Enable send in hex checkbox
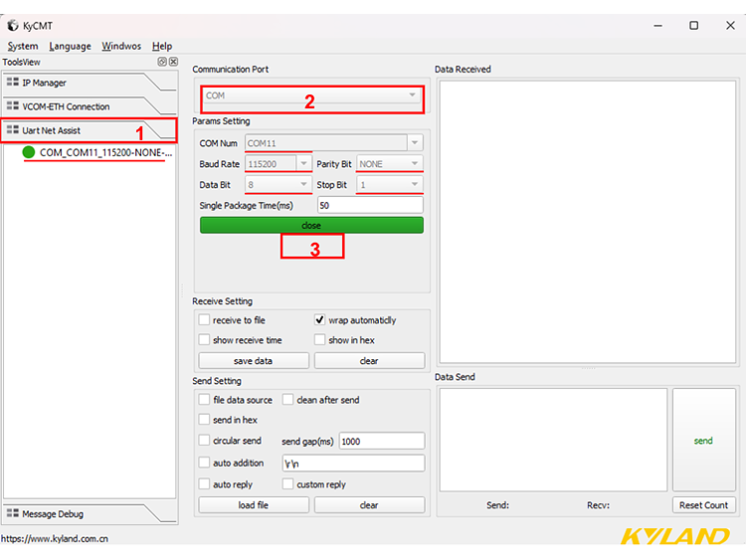Image resolution: width=746 pixels, height=560 pixels. [x=204, y=420]
